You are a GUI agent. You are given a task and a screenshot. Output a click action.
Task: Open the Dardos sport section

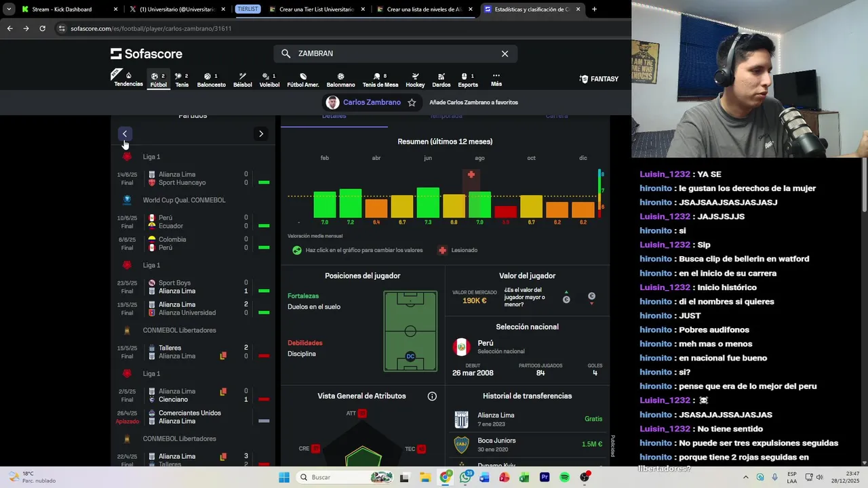point(441,79)
